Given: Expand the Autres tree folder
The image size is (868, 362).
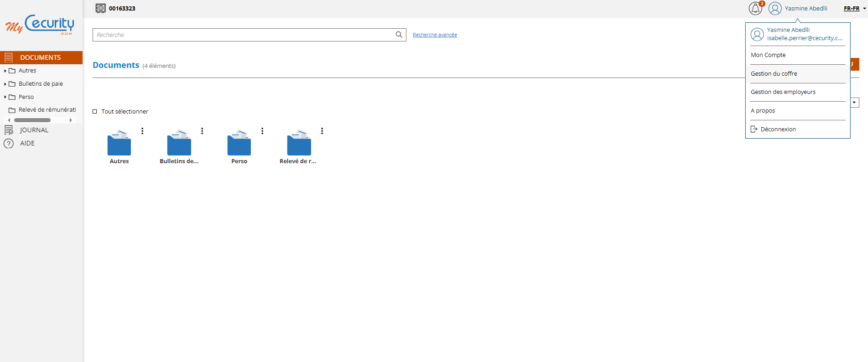Looking at the screenshot, I should click(x=5, y=71).
